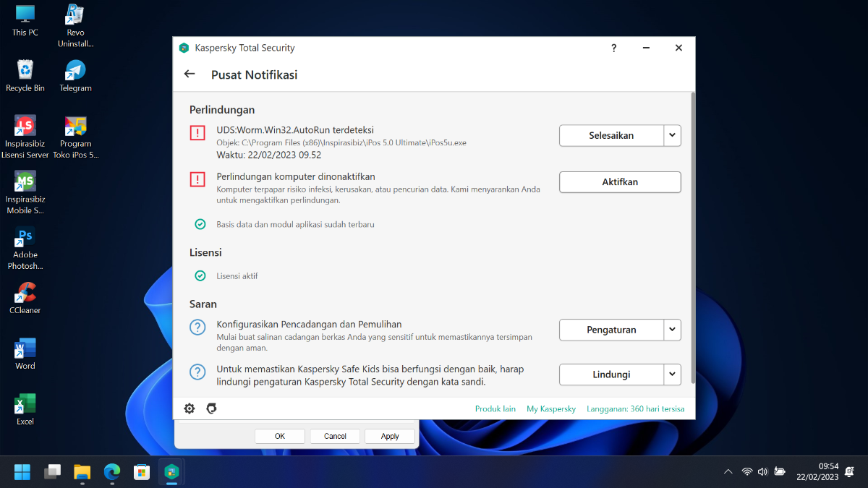
Task: Click the notification center vertical scrollbar
Action: [693, 237]
